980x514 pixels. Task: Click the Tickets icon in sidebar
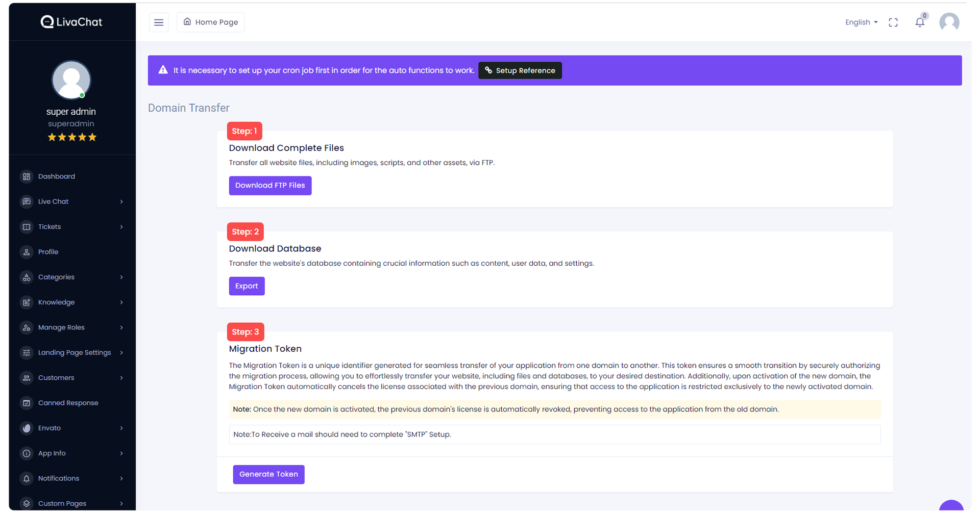point(27,227)
